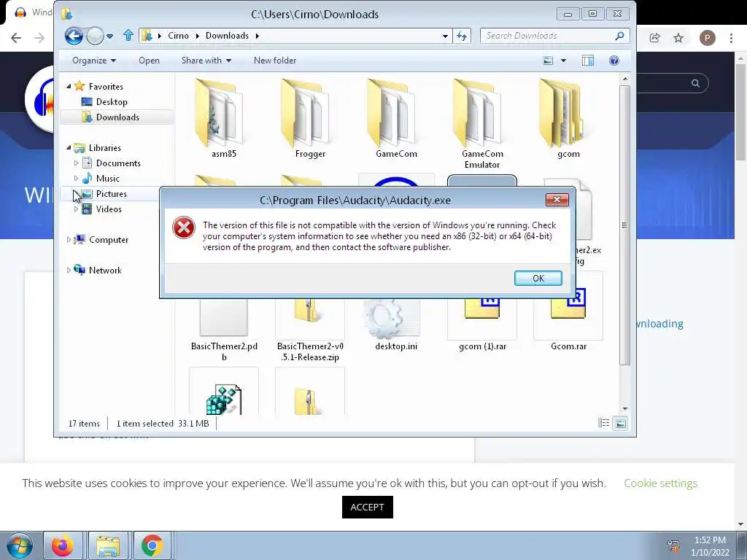Click Explorer forward navigation button

pos(96,36)
